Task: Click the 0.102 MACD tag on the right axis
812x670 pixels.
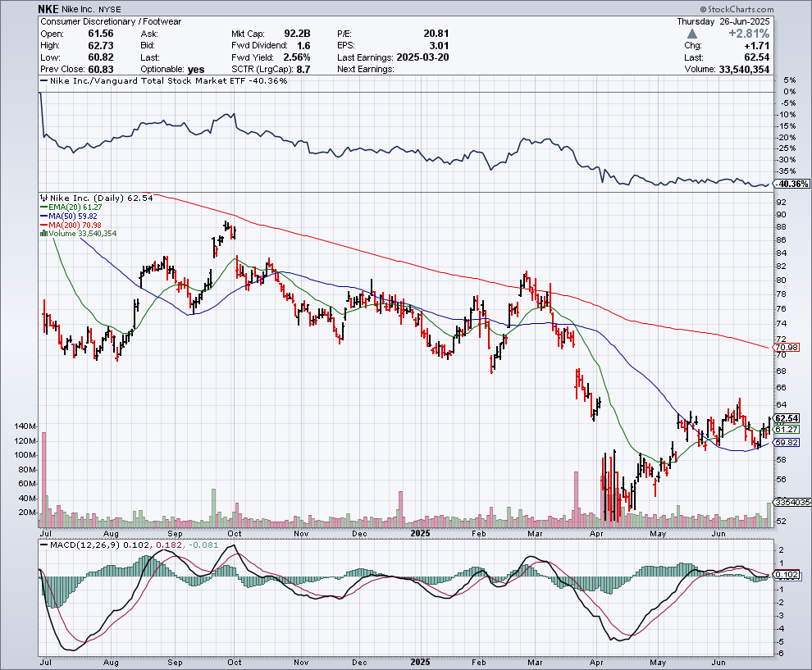Action: click(787, 575)
